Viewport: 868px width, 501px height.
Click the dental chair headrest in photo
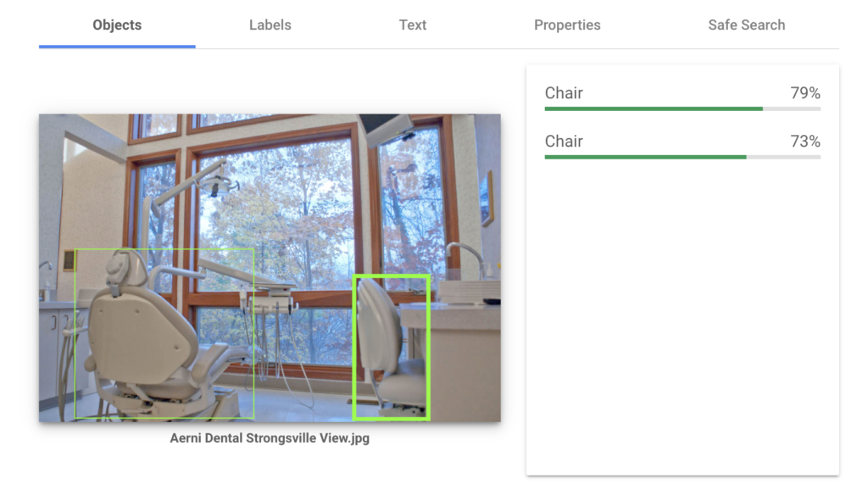(127, 270)
